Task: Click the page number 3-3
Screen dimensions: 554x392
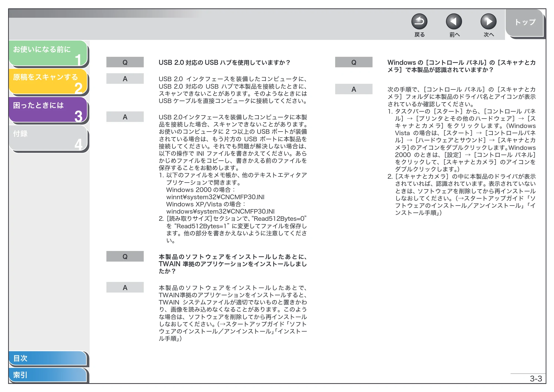Action: (536, 379)
